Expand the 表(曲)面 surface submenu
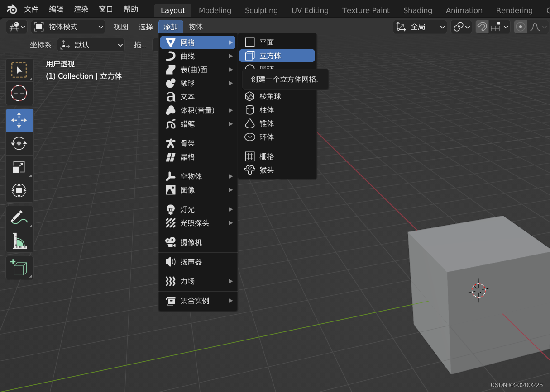Screen dimensions: 550x392 [198, 70]
